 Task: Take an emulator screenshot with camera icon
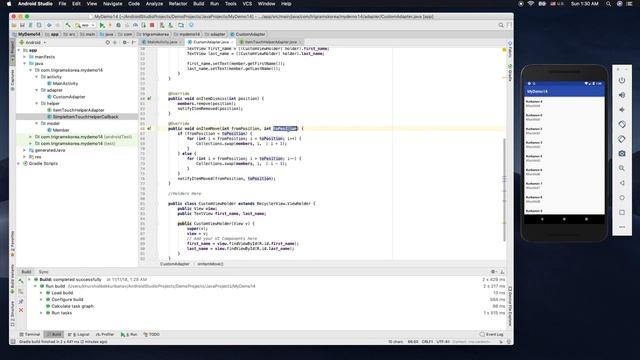pyautogui.click(x=622, y=153)
